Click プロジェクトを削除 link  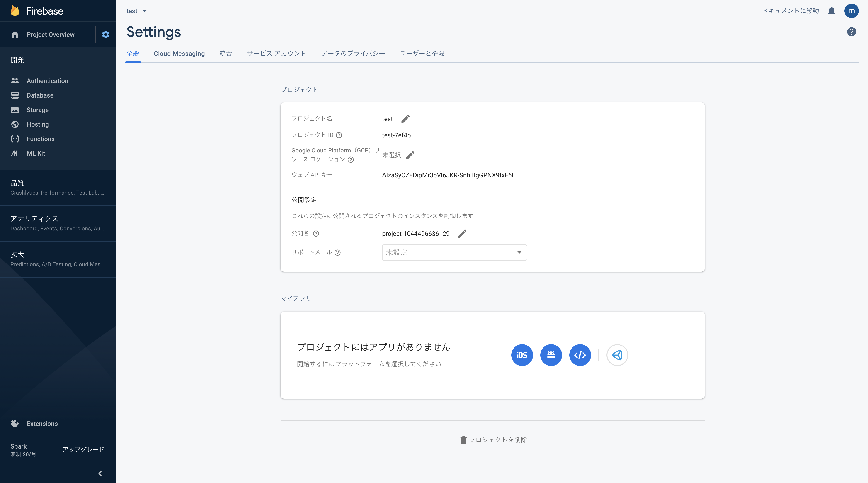[493, 440]
